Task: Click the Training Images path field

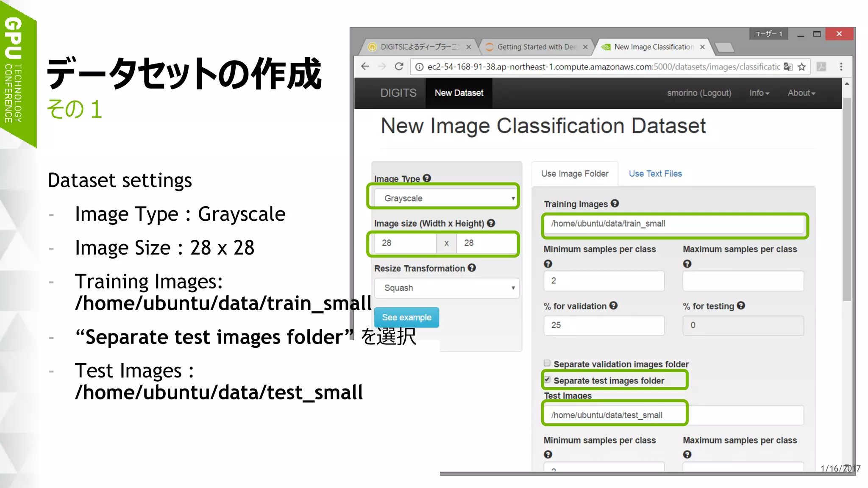Action: (674, 224)
